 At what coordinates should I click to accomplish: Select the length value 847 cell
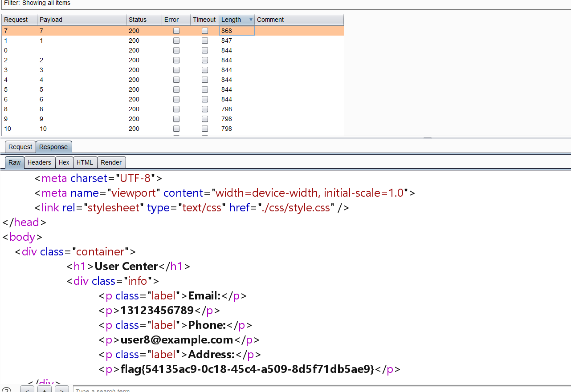point(237,40)
